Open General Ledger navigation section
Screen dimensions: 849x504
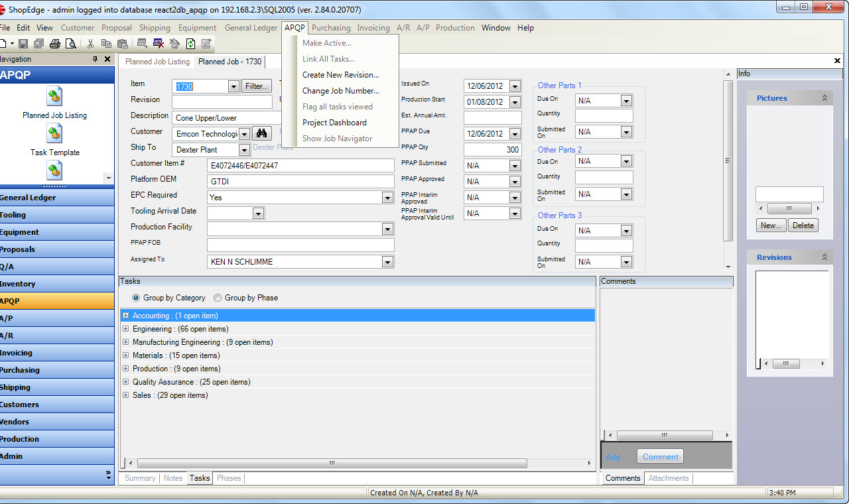point(57,198)
